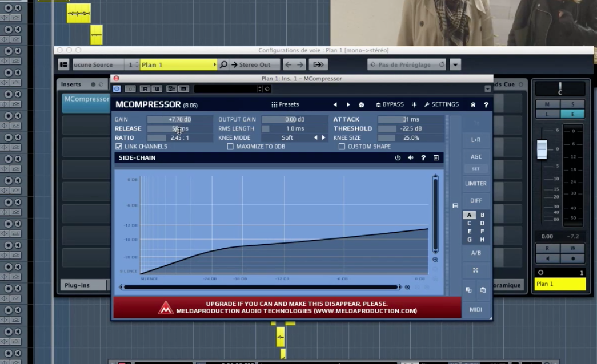Viewport: 597px width, 364px height.
Task: Enable Write automation W in plugin header
Action: coord(157,88)
